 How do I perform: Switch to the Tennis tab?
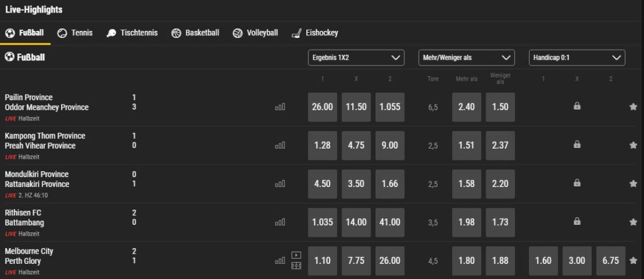click(x=75, y=33)
